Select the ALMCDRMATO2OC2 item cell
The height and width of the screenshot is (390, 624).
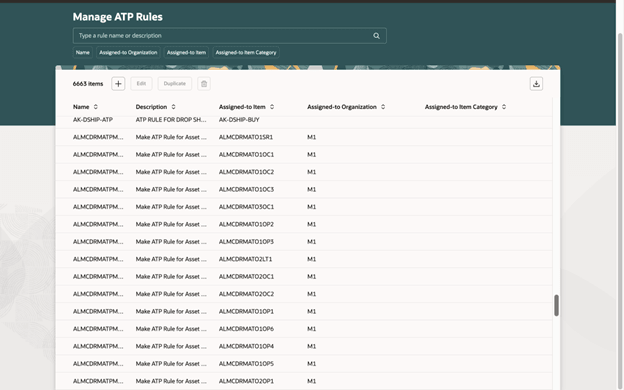click(x=246, y=294)
